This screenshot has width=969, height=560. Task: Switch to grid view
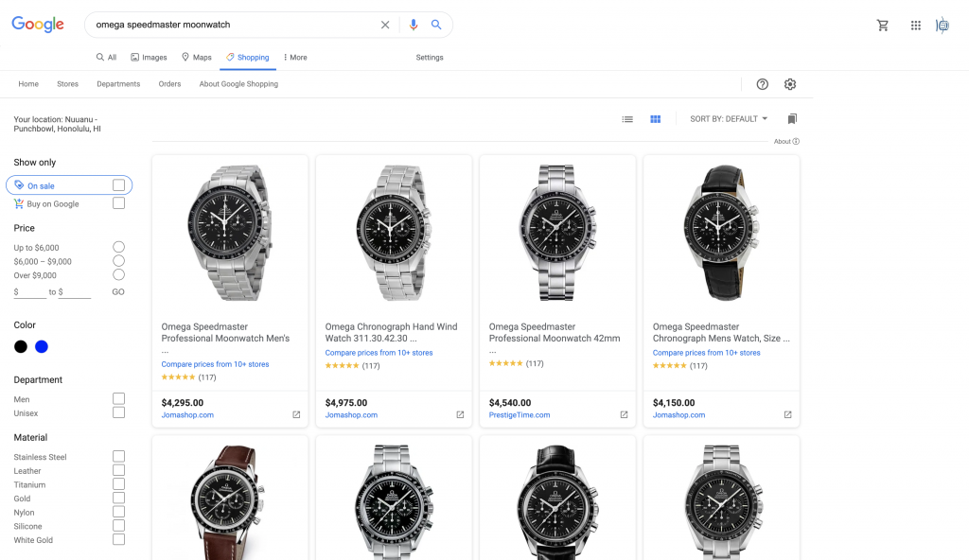[x=656, y=119]
